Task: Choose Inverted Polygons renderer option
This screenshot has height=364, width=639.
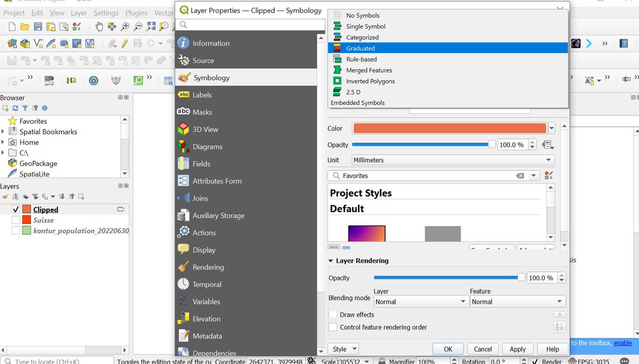Action: pos(448,81)
